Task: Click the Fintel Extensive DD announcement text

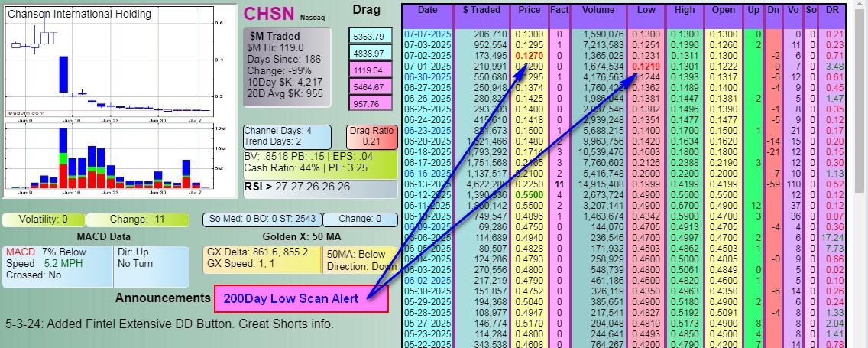Action: coord(170,324)
